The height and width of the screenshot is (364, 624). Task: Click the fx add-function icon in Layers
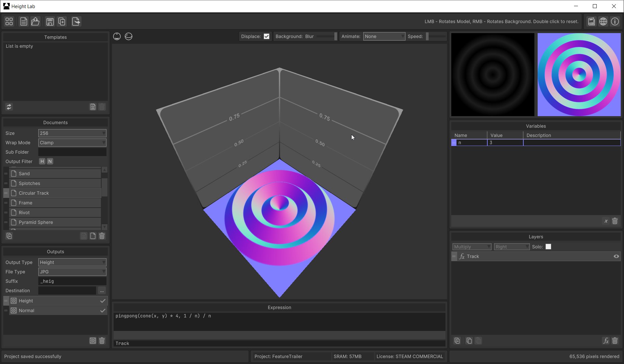[x=605, y=341]
